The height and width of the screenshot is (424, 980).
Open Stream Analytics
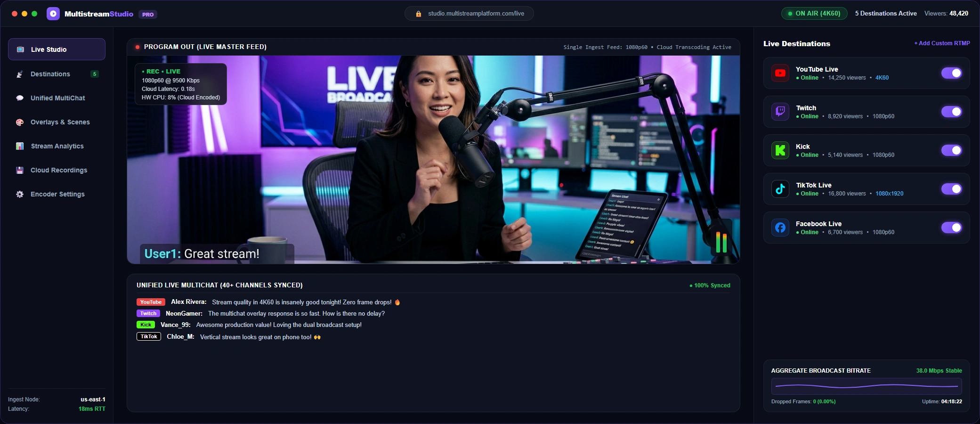(x=57, y=146)
